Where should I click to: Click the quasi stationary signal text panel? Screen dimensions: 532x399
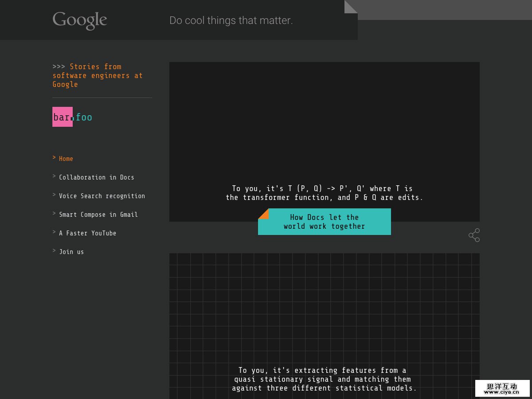pyautogui.click(x=324, y=379)
